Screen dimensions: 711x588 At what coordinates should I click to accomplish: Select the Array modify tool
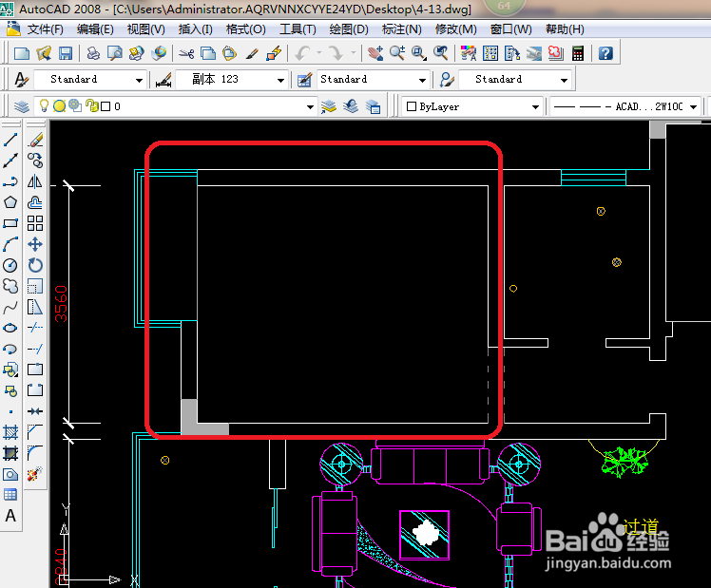(x=35, y=223)
